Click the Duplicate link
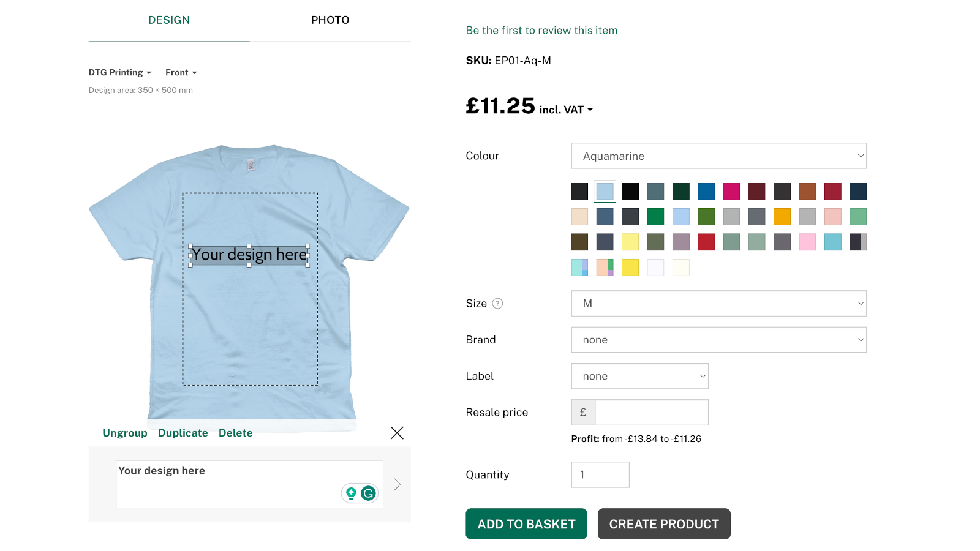Image resolution: width=980 pixels, height=551 pixels. [x=183, y=433]
